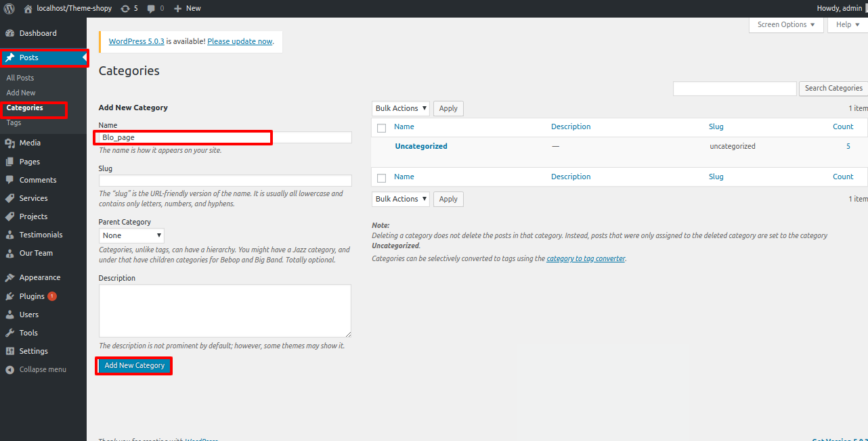Click the Comments bubble icon in admin bar
The height and width of the screenshot is (441, 868).
click(x=151, y=8)
